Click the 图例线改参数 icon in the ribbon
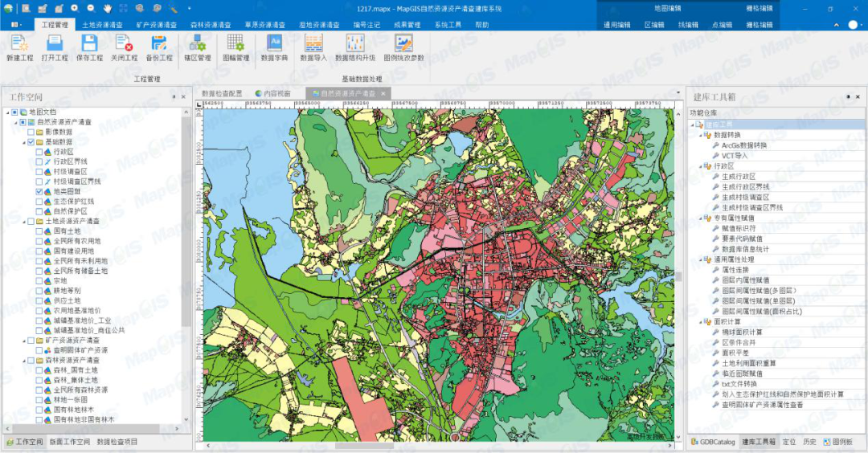The width and height of the screenshot is (868, 453). [x=403, y=43]
